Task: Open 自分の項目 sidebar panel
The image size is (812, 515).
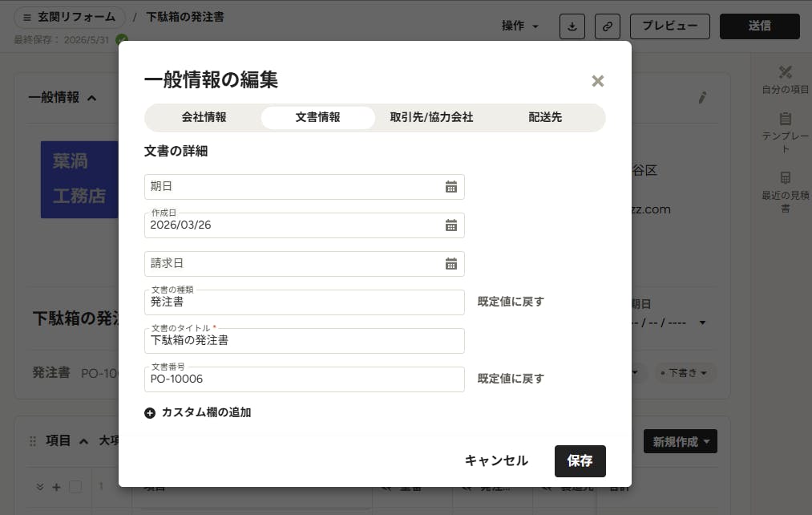Action: pos(785,79)
